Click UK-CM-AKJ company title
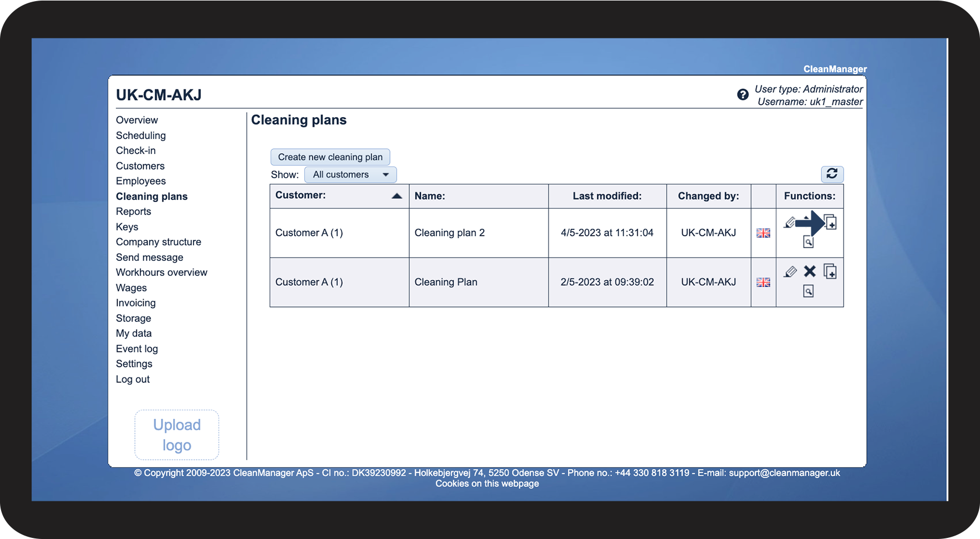The width and height of the screenshot is (980, 539). (x=159, y=95)
